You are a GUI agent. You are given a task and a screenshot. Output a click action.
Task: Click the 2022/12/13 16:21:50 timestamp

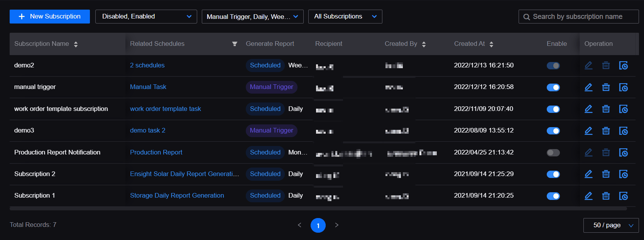[x=484, y=65]
